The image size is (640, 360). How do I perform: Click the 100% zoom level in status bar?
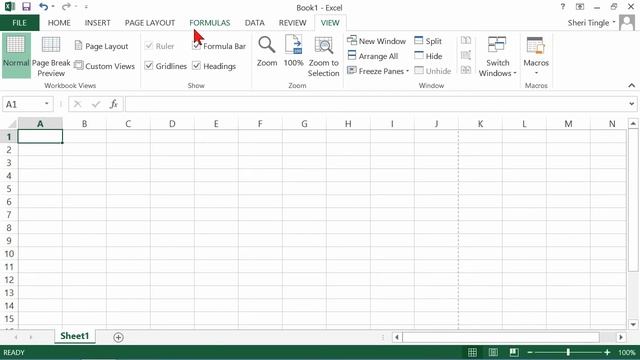click(627, 352)
